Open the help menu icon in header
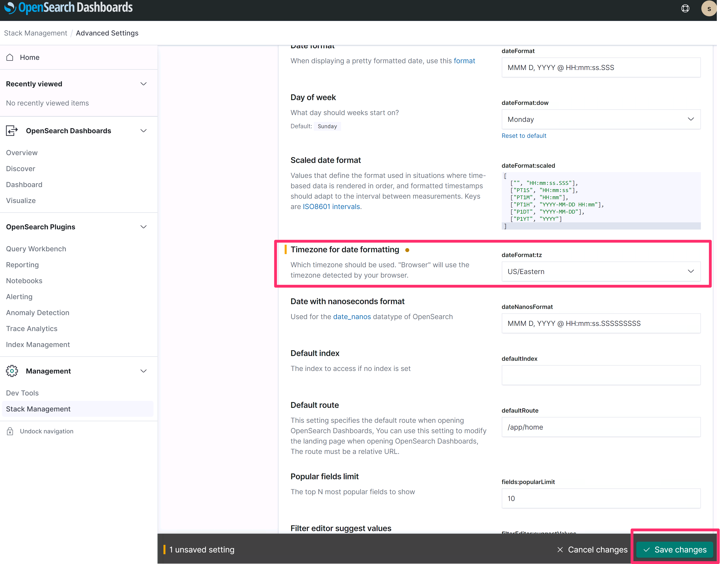 point(685,8)
